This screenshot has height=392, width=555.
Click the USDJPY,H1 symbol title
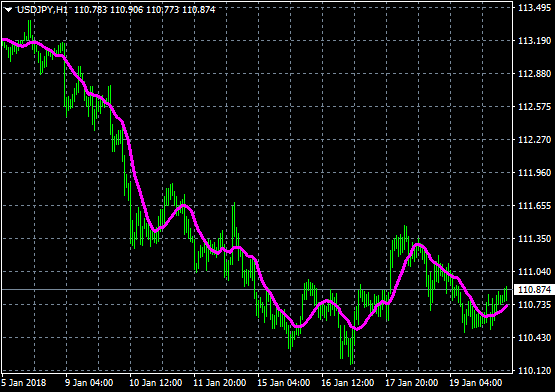click(x=42, y=10)
